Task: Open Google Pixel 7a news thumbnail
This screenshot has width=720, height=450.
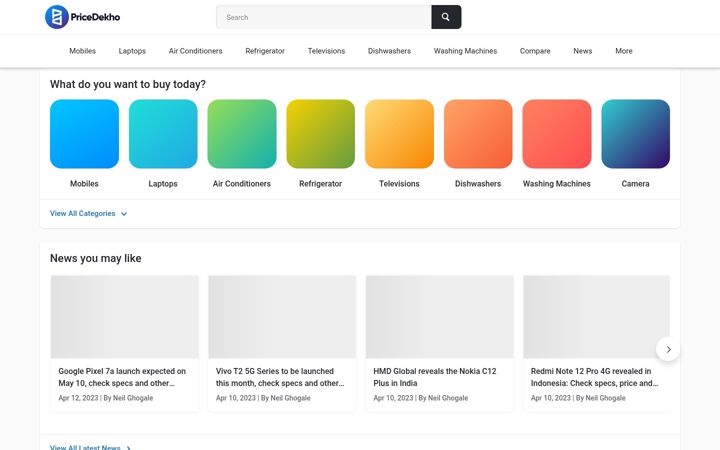Action: [124, 317]
